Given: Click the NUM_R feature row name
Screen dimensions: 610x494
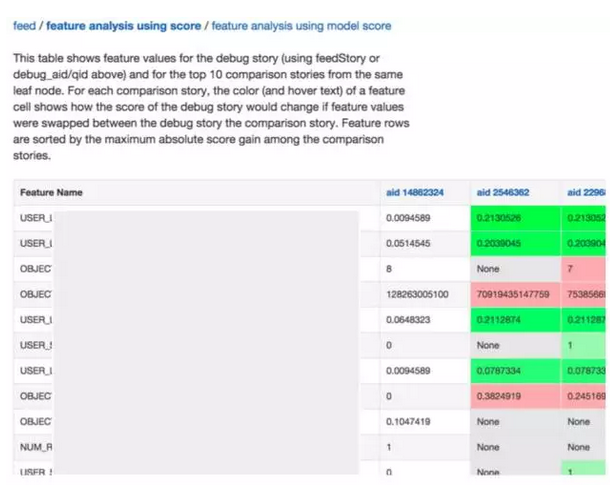Looking at the screenshot, I should [36, 447].
